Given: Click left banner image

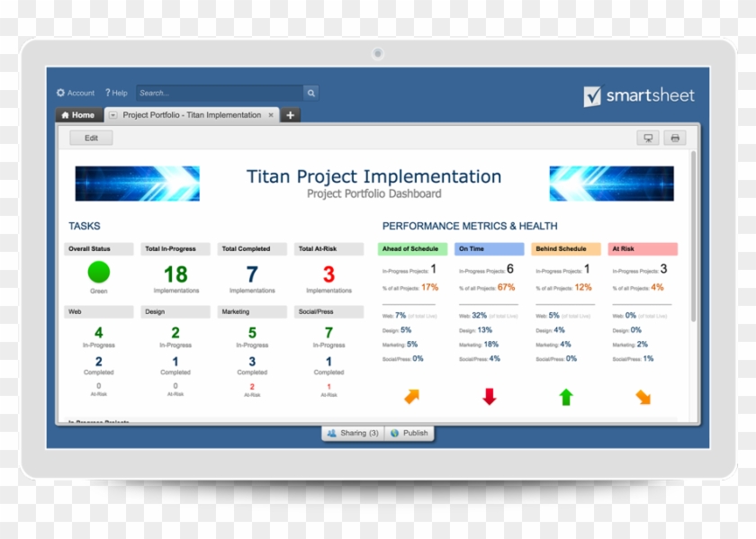Looking at the screenshot, I should click(x=138, y=184).
